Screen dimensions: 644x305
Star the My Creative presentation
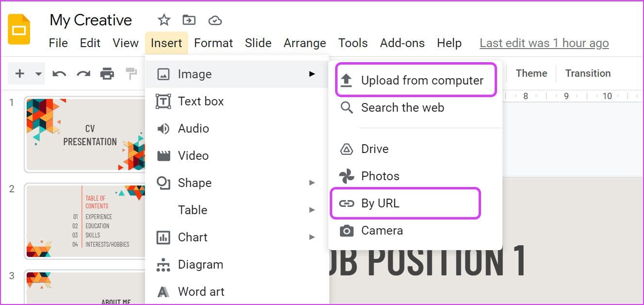point(164,20)
